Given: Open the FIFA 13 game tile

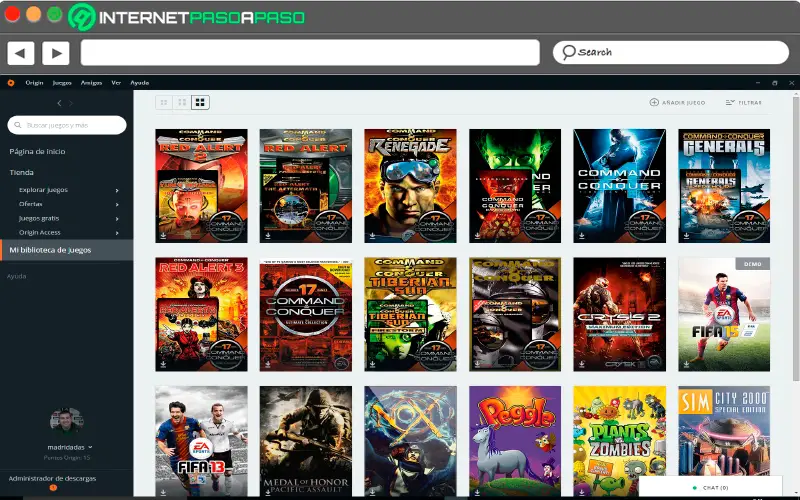Looking at the screenshot, I should point(202,441).
